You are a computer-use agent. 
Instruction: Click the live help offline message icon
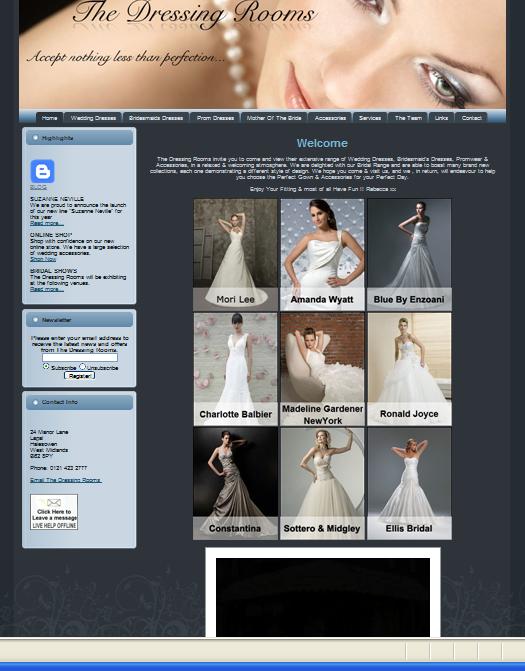tap(54, 512)
